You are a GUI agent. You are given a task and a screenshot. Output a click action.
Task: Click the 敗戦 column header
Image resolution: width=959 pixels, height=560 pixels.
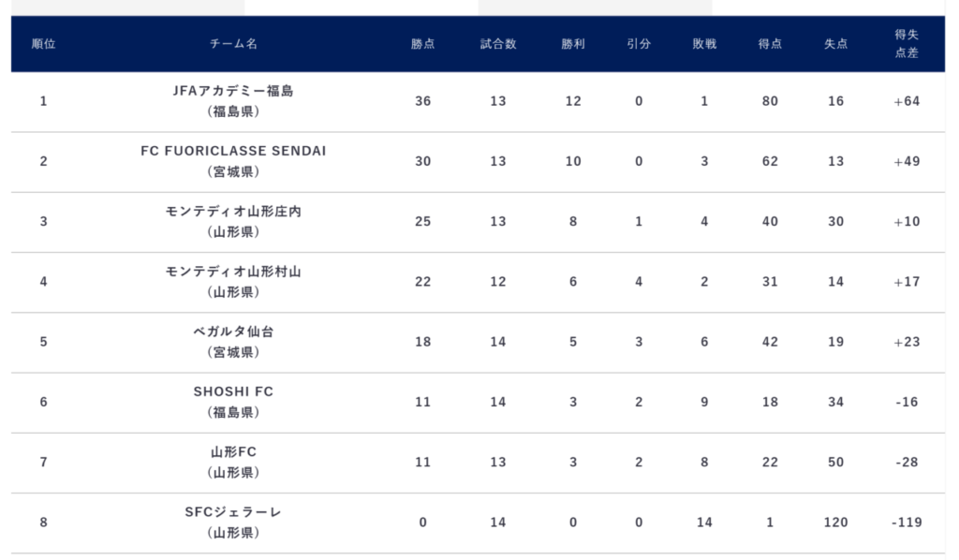coord(704,44)
